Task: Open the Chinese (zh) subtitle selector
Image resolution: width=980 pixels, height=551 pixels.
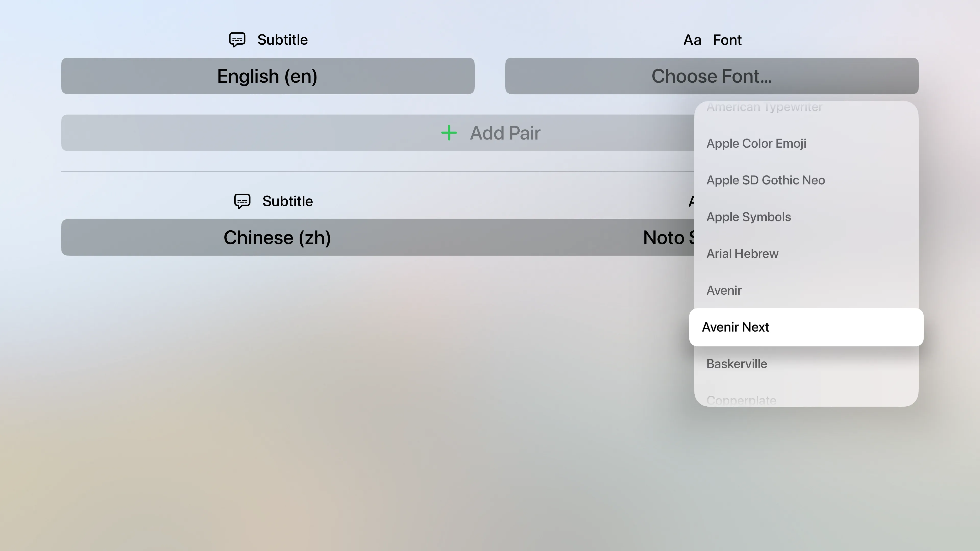Action: (x=277, y=238)
